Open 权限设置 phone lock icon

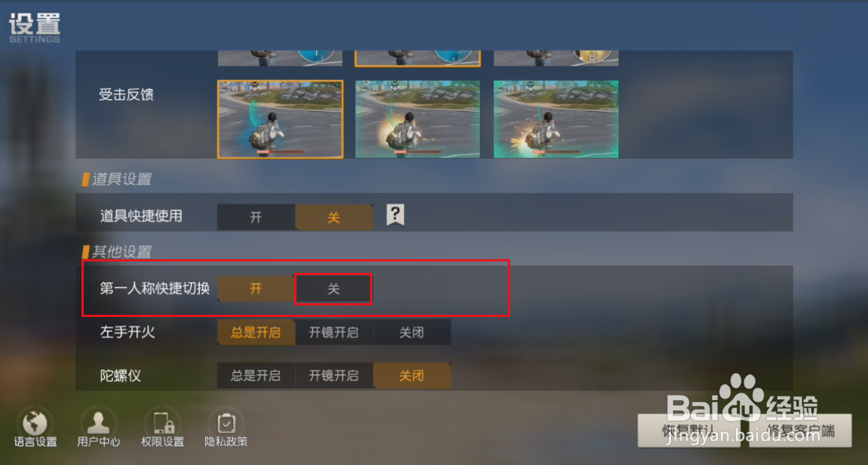click(162, 422)
